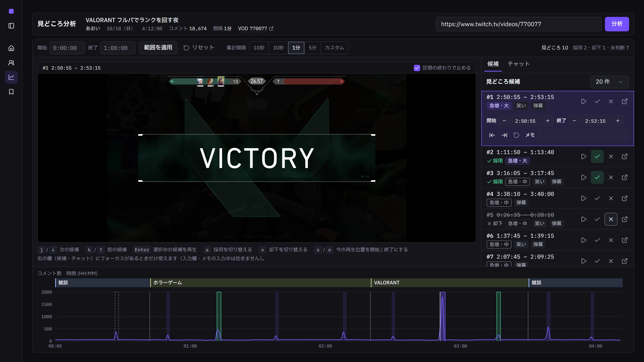This screenshot has width=644, height=362.
Task: Open VOD 770077 external link icon
Action: tap(271, 29)
